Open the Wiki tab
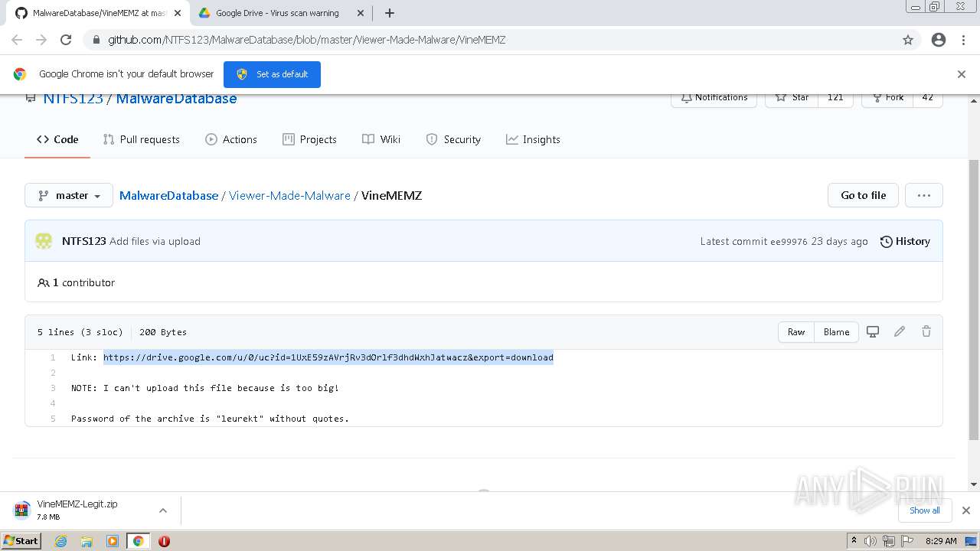This screenshot has width=980, height=551. pos(381,139)
